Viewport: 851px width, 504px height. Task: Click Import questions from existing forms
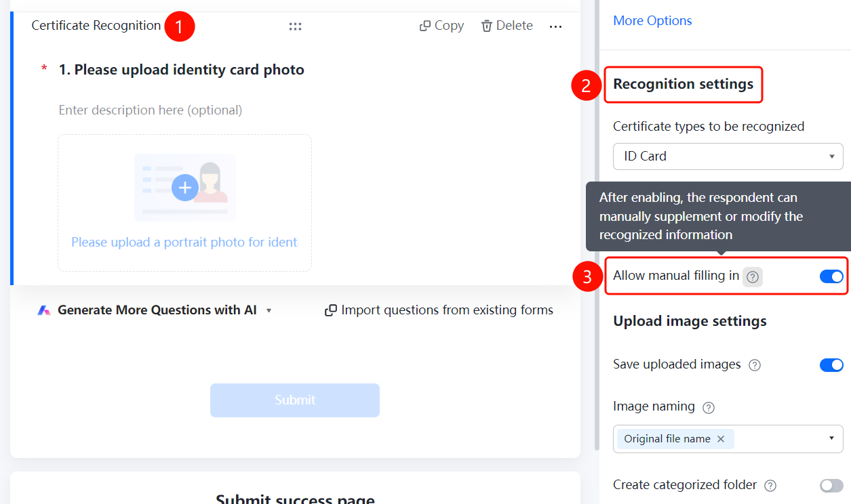pyautogui.click(x=439, y=310)
